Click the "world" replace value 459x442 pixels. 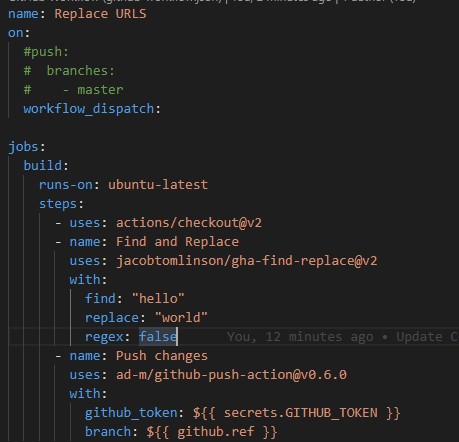(181, 318)
